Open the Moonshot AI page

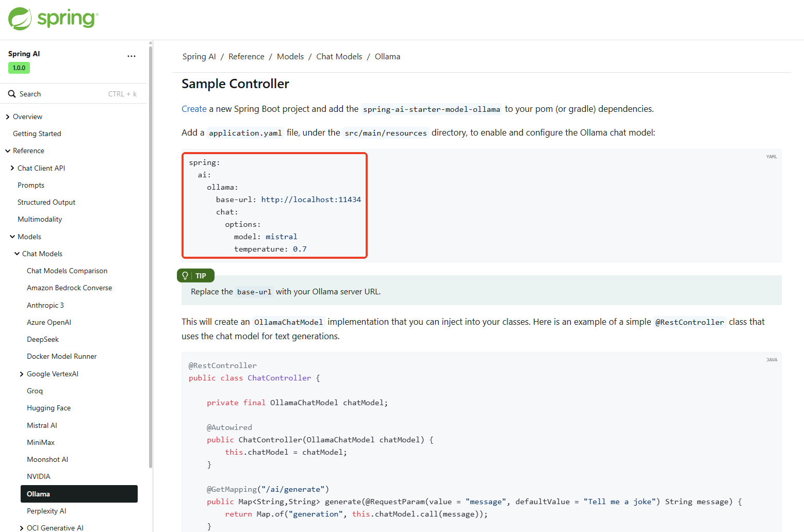(x=47, y=459)
